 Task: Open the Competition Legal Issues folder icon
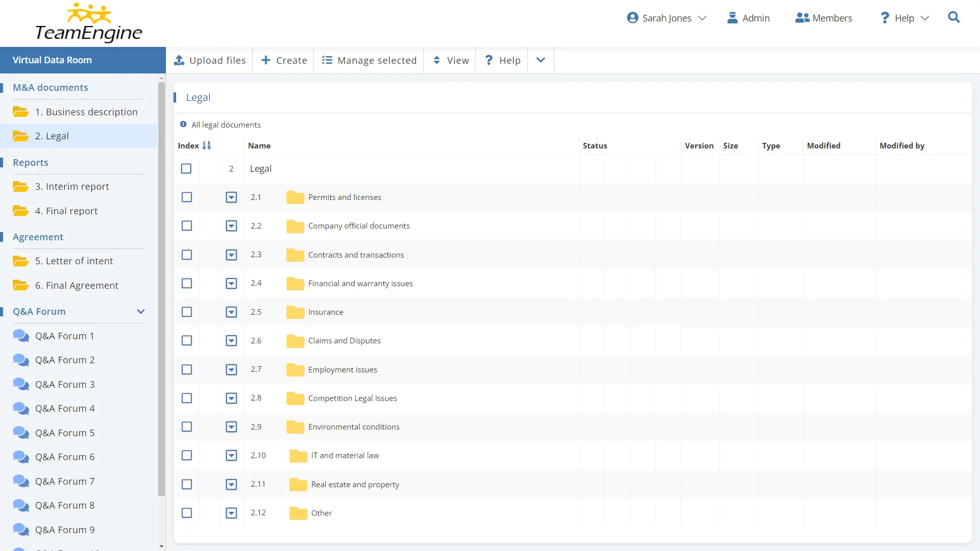(x=295, y=398)
